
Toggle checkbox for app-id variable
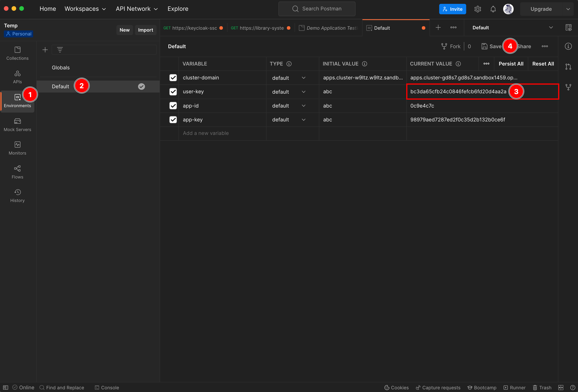pyautogui.click(x=173, y=105)
